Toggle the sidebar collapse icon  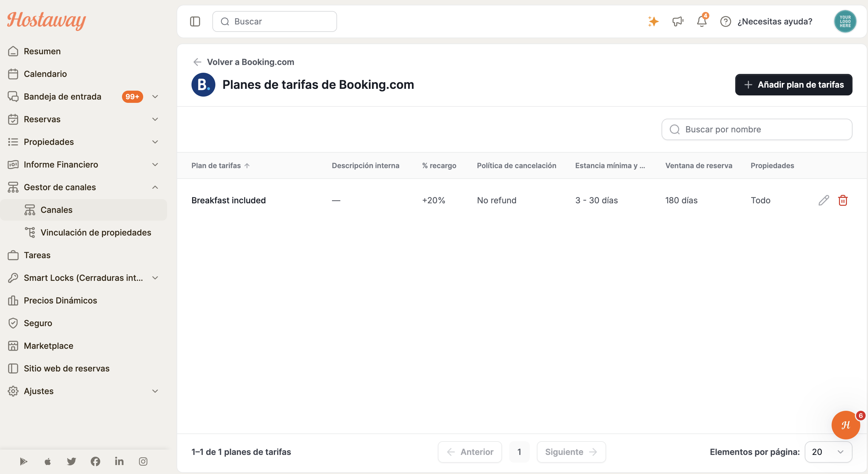coord(195,21)
